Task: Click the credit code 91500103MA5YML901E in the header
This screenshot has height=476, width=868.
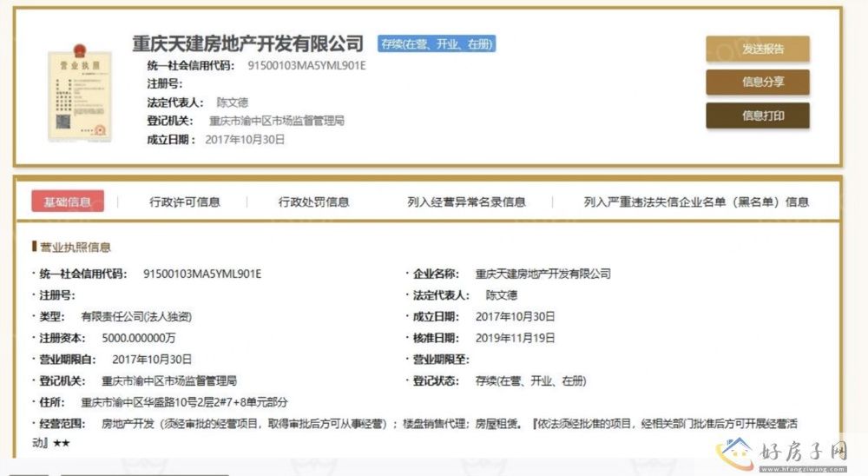Action: [x=306, y=65]
